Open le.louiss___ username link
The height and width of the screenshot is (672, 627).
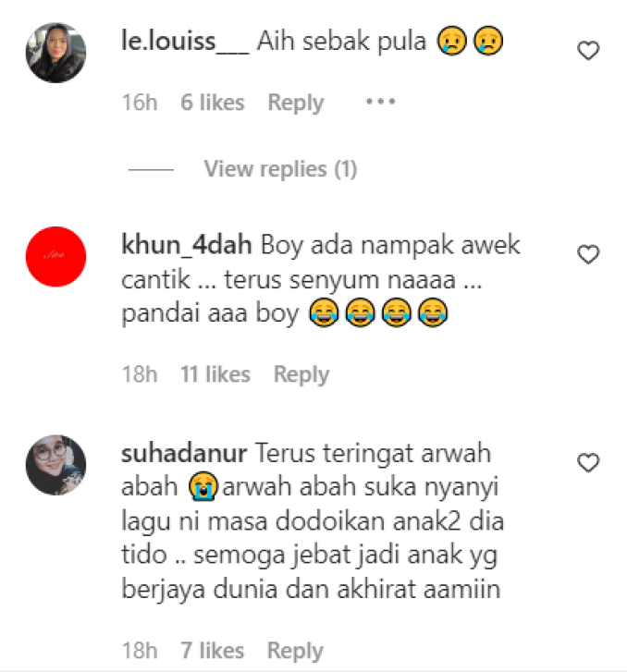(185, 42)
